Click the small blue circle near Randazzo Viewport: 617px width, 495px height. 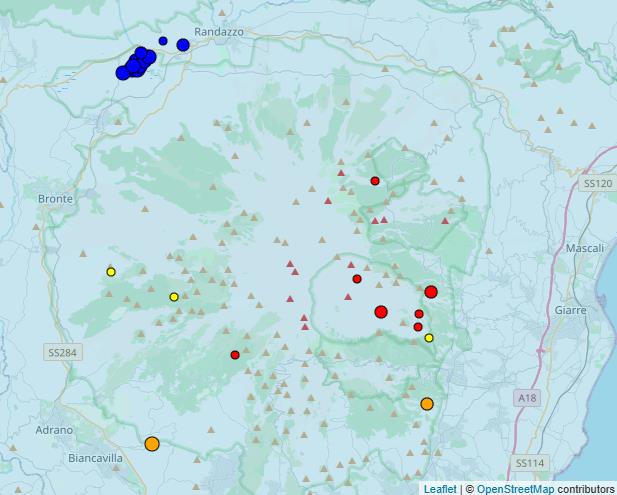(x=163, y=41)
